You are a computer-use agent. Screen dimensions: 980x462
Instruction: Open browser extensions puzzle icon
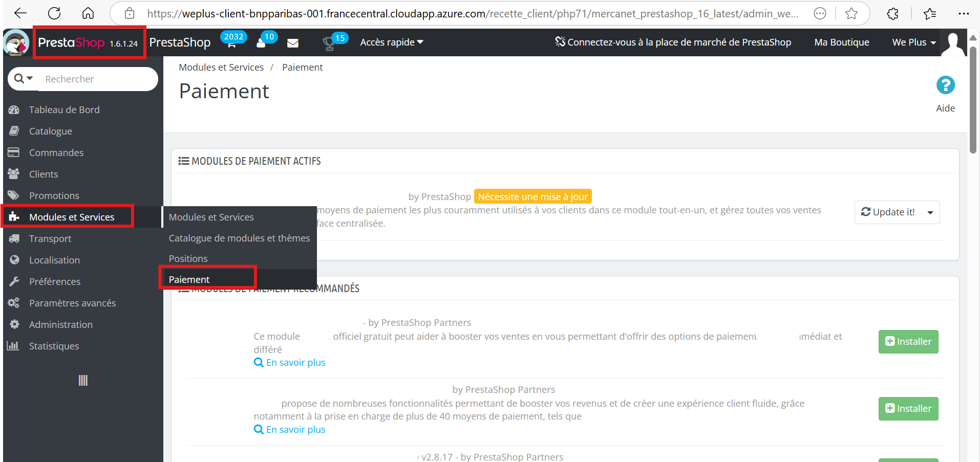tap(892, 13)
